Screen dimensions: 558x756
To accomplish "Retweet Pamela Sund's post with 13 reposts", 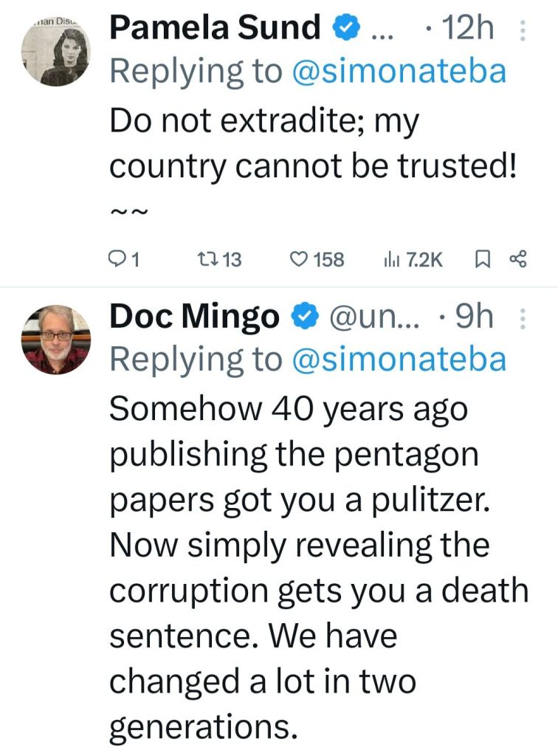I will 221,259.
